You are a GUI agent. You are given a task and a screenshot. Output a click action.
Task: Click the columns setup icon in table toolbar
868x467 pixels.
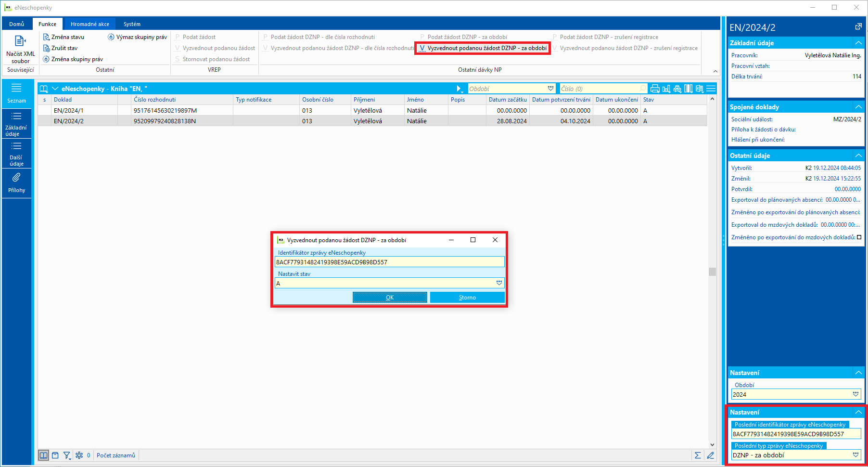tap(689, 89)
